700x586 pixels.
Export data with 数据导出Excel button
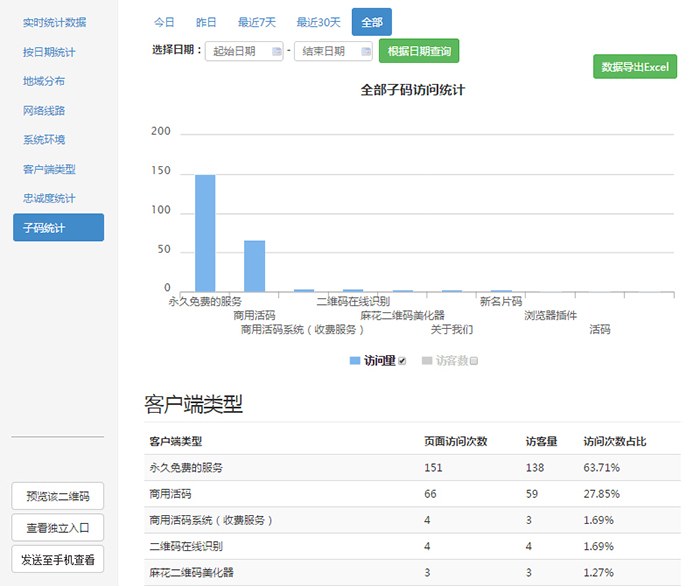[x=635, y=67]
